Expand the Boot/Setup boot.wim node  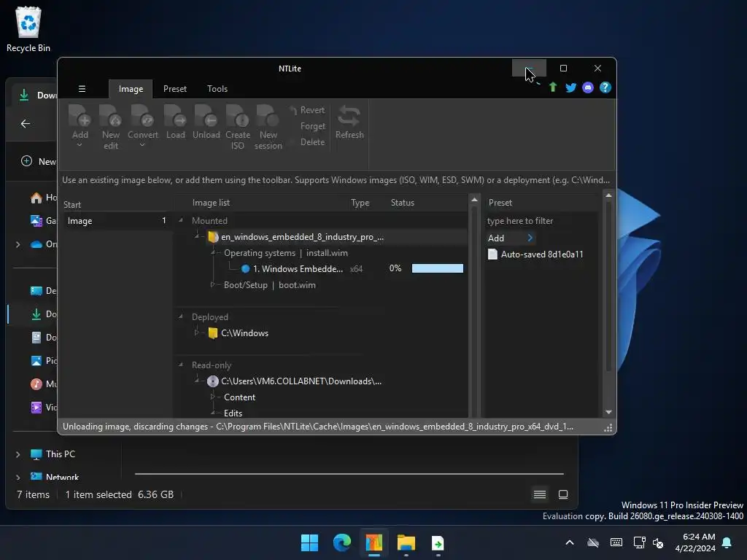[x=212, y=284]
